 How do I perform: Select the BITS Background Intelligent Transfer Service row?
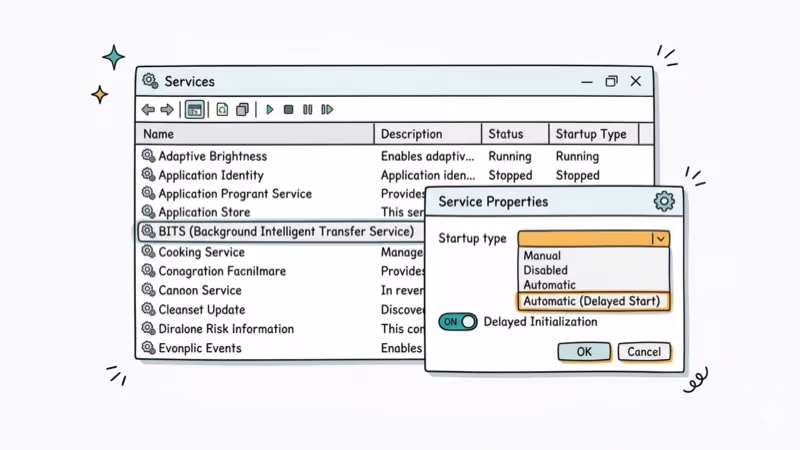point(281,231)
